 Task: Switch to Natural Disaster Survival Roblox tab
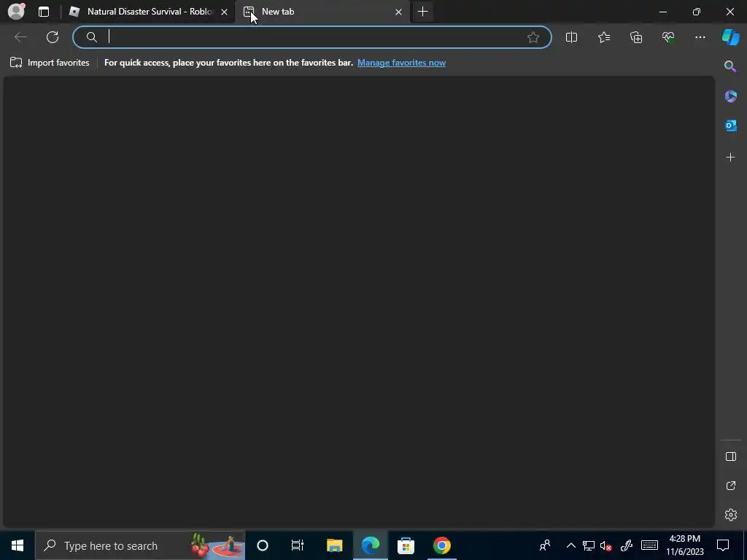[x=150, y=12]
